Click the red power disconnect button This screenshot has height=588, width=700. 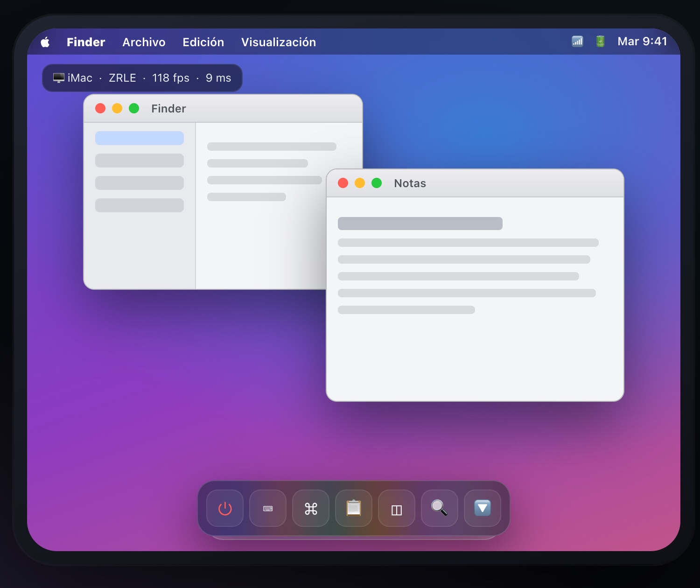225,508
